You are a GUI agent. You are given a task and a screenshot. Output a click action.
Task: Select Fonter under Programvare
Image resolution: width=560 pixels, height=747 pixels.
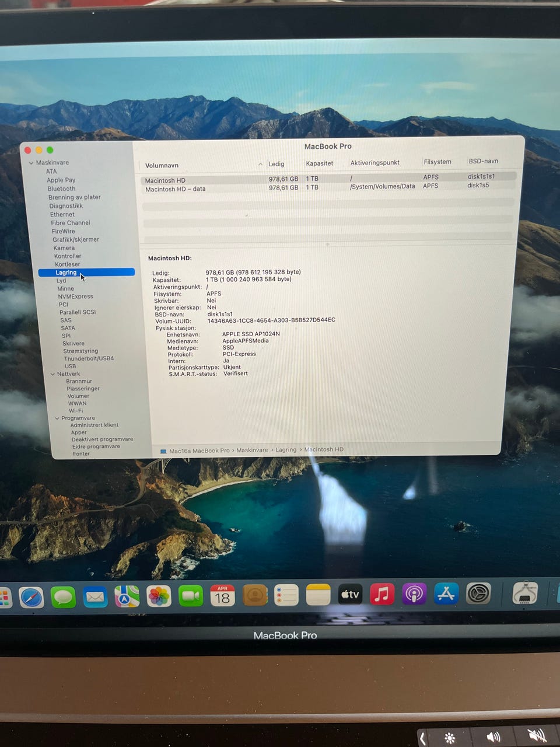click(x=81, y=454)
